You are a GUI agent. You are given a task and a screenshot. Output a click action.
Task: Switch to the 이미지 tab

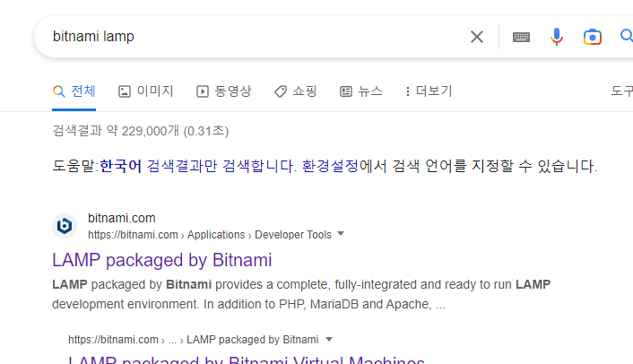[x=146, y=91]
